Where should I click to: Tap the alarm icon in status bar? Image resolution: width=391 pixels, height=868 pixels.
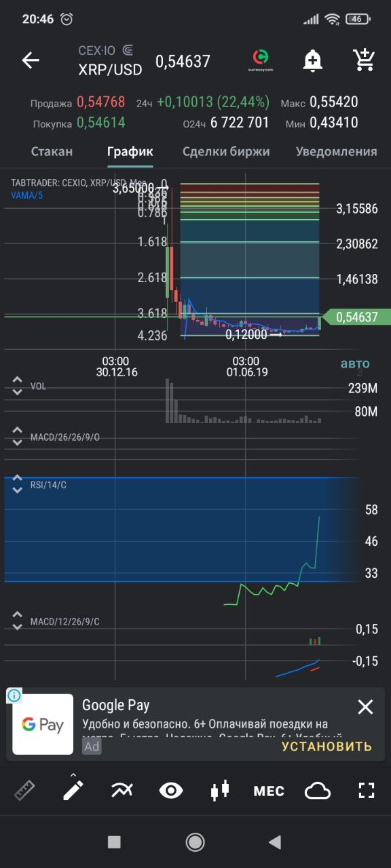pyautogui.click(x=67, y=19)
